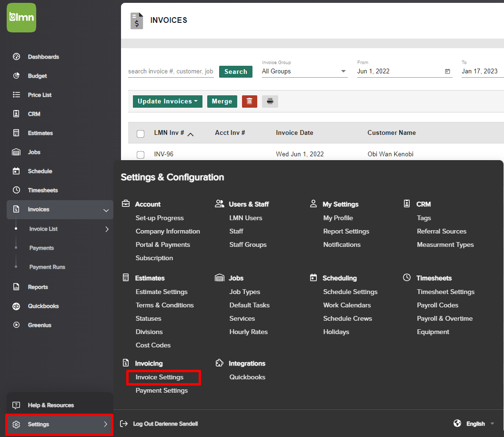The width and height of the screenshot is (504, 437).
Task: Open My Profile settings
Action: coord(338,218)
